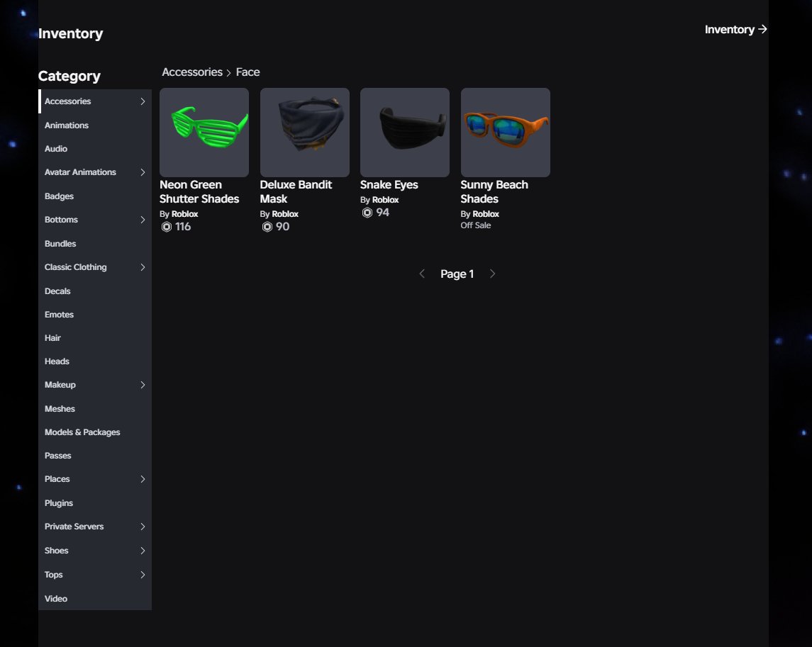The height and width of the screenshot is (647, 812).
Task: Select the Decals category
Action: click(95, 291)
